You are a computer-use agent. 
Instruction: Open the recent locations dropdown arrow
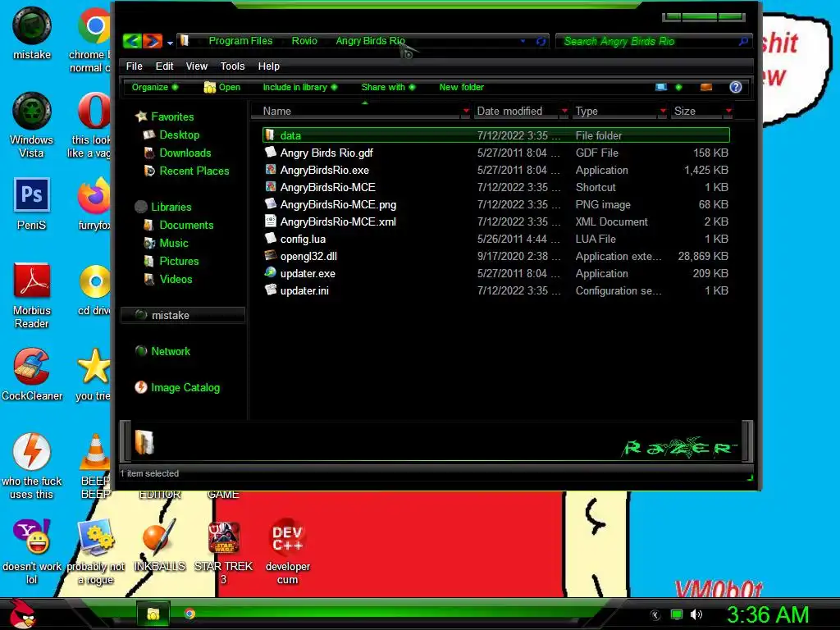pos(170,43)
